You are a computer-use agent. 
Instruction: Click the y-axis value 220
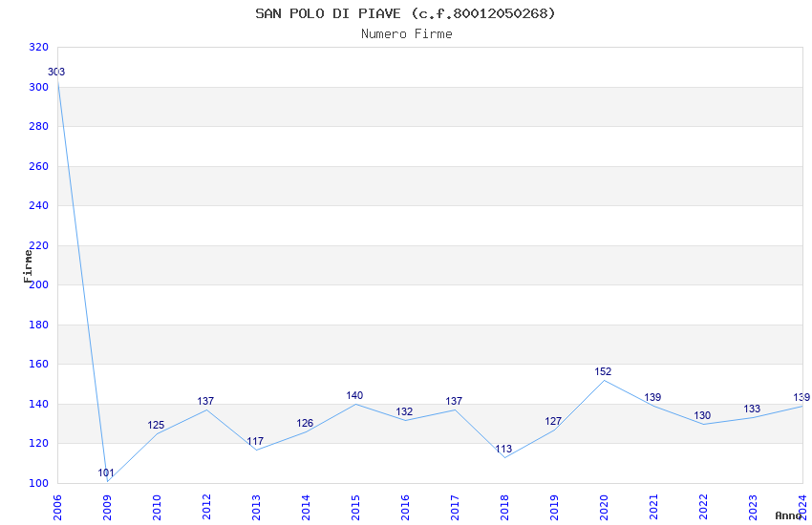point(39,245)
